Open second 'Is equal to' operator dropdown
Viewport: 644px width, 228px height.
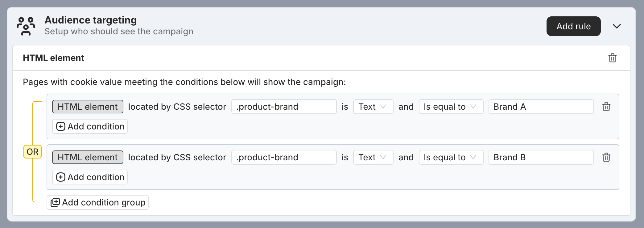(x=451, y=157)
